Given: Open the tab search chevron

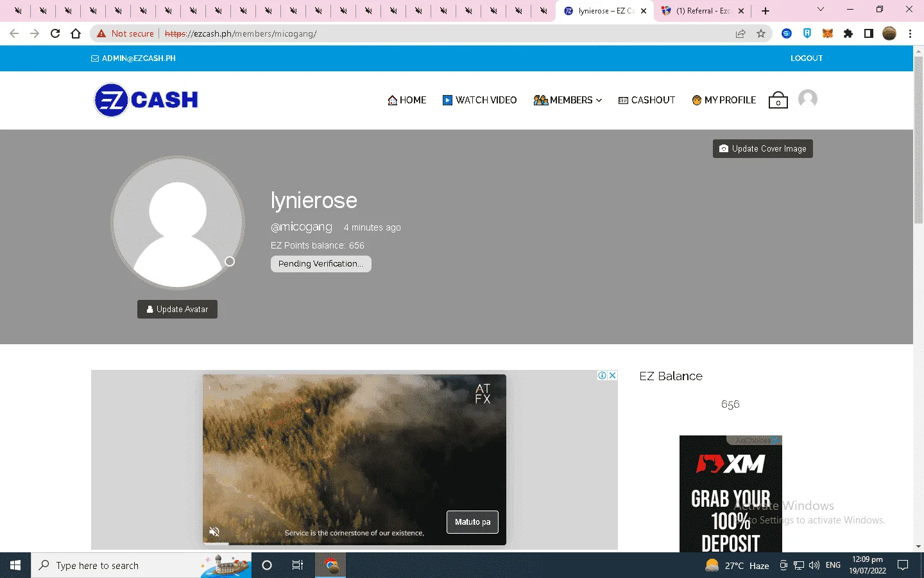Looking at the screenshot, I should (x=820, y=10).
